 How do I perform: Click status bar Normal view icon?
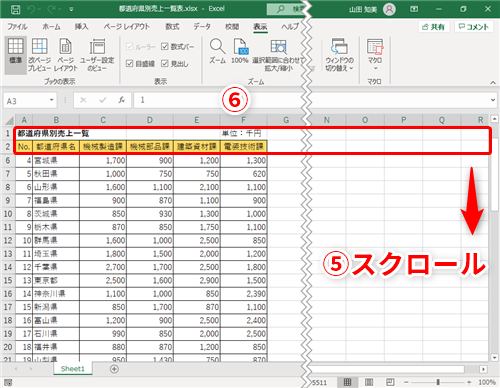(x=347, y=382)
